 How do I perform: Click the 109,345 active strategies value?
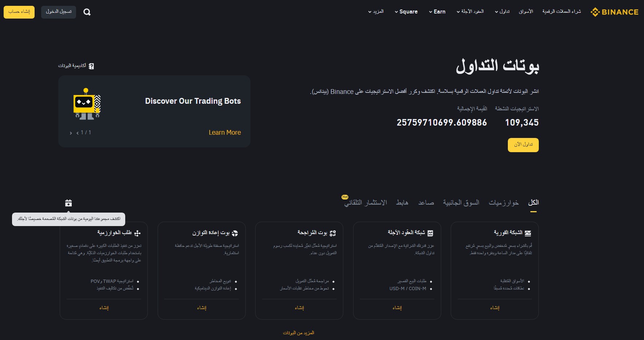tap(522, 123)
